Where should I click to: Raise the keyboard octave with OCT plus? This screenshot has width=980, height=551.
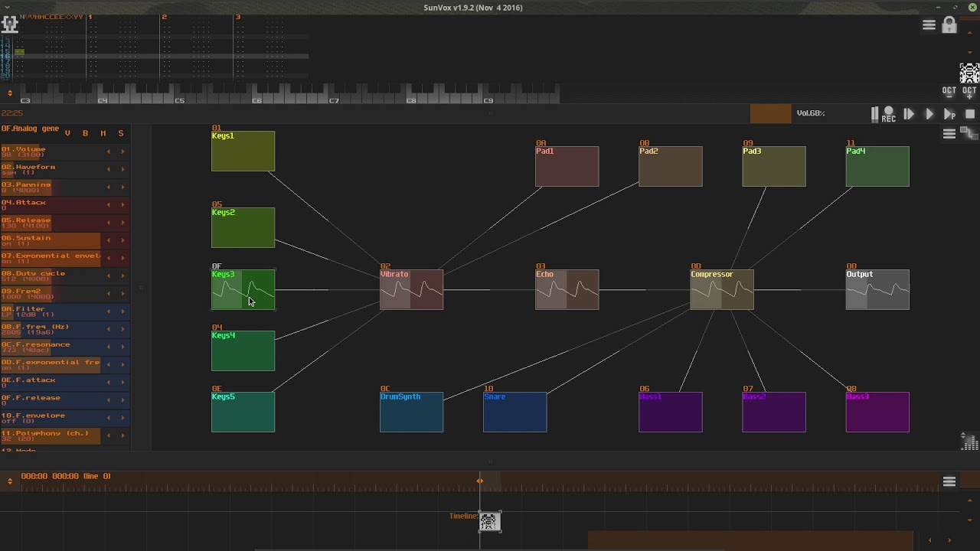click(x=969, y=93)
